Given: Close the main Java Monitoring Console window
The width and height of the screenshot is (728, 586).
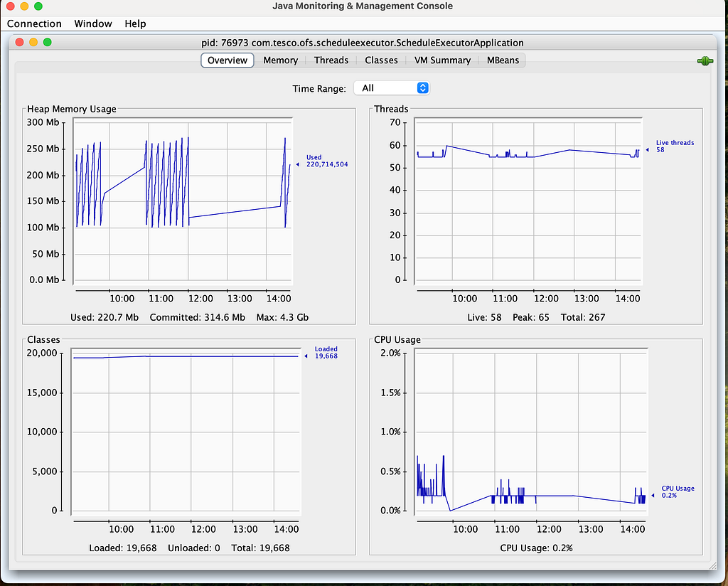Looking at the screenshot, I should tap(10, 6).
